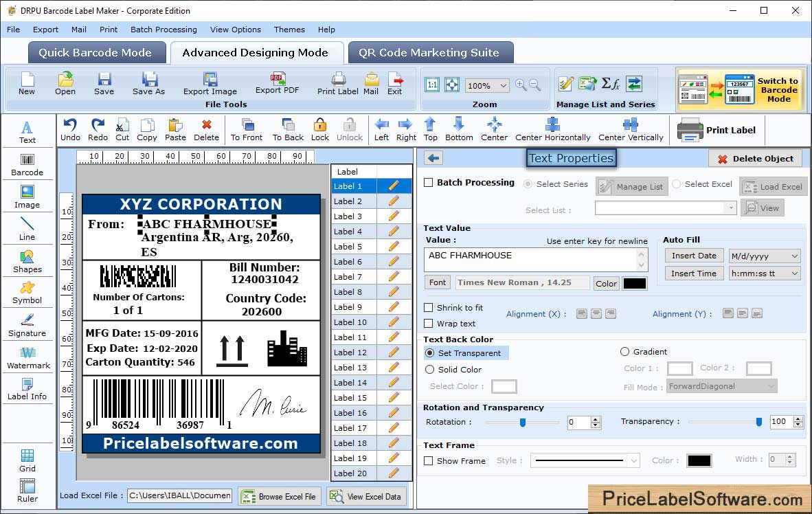
Task: Click Switch to Barcode Mode button
Action: 741,89
